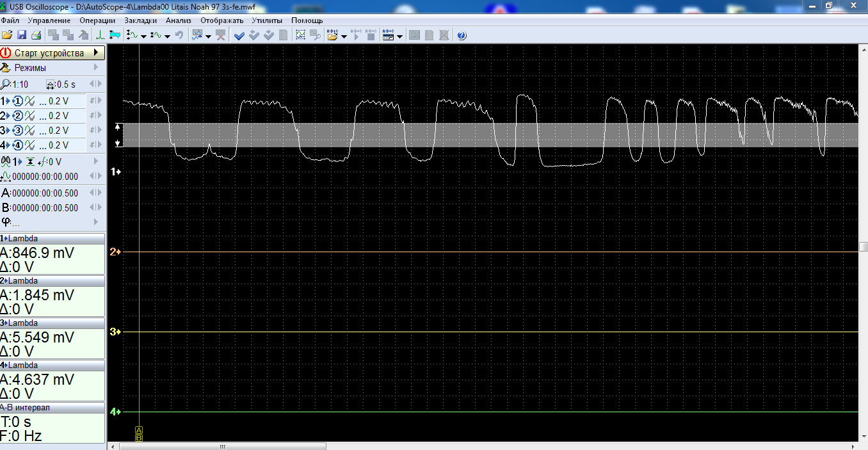The image size is (868, 450).
Task: Save the recording with the floppy disk icon
Action: tap(22, 35)
